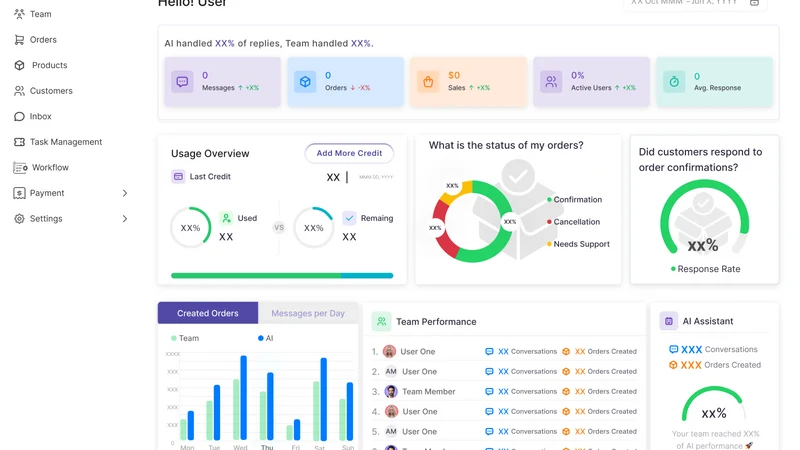The image size is (800, 450).
Task: Click avatar of rank 1 User One
Action: click(x=389, y=352)
